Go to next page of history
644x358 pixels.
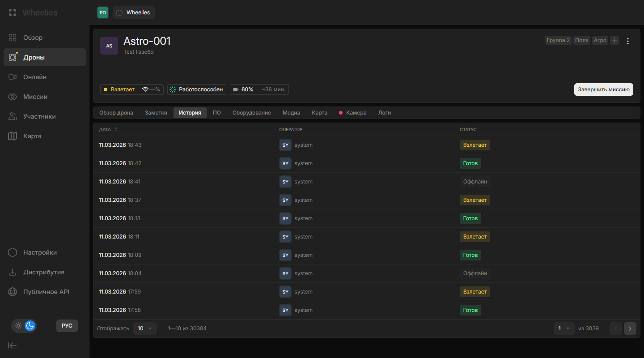click(x=630, y=328)
